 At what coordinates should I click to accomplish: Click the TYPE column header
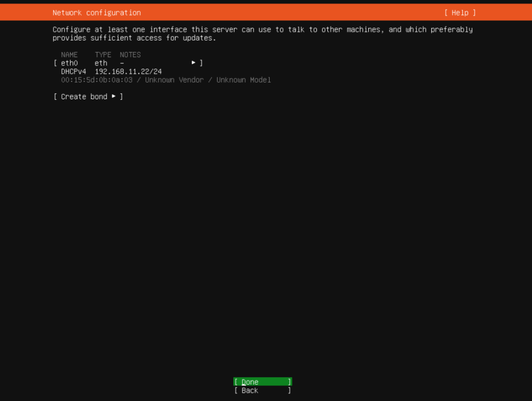coord(102,55)
